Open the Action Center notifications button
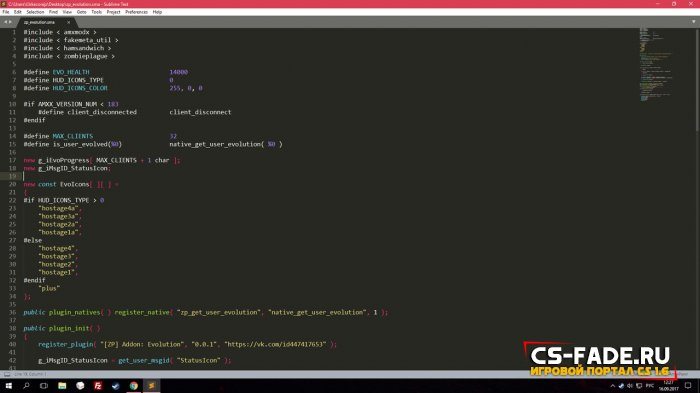Screen dimensions: 700x393 [x=688, y=386]
